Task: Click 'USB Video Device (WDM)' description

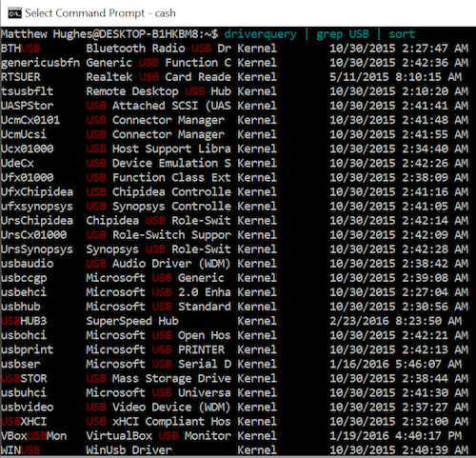Action: (158, 408)
